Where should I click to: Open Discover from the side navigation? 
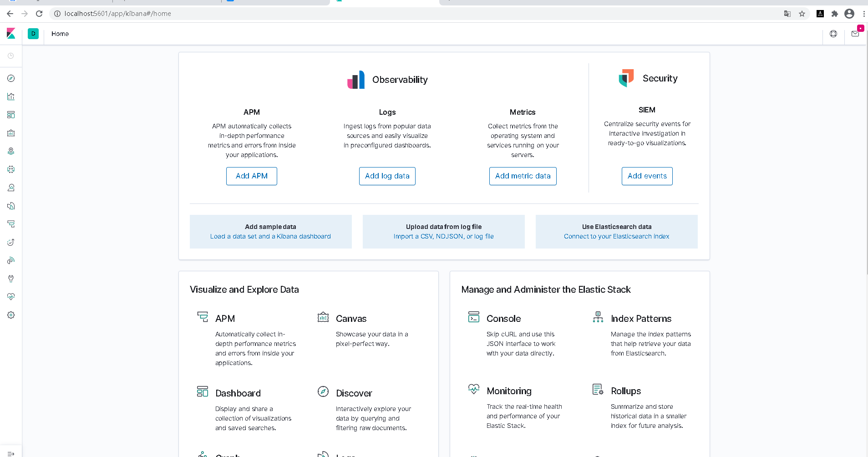11,78
